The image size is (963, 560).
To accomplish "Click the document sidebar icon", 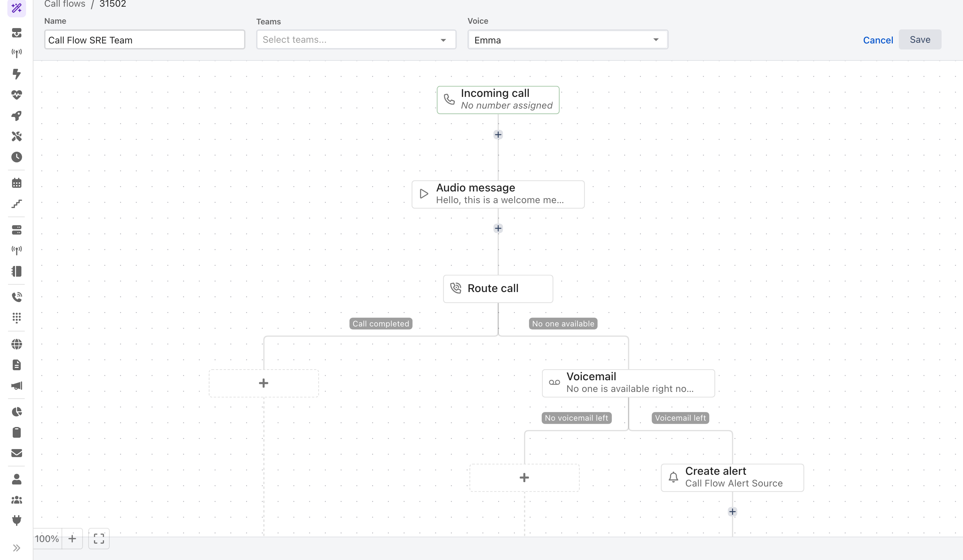I will (16, 365).
